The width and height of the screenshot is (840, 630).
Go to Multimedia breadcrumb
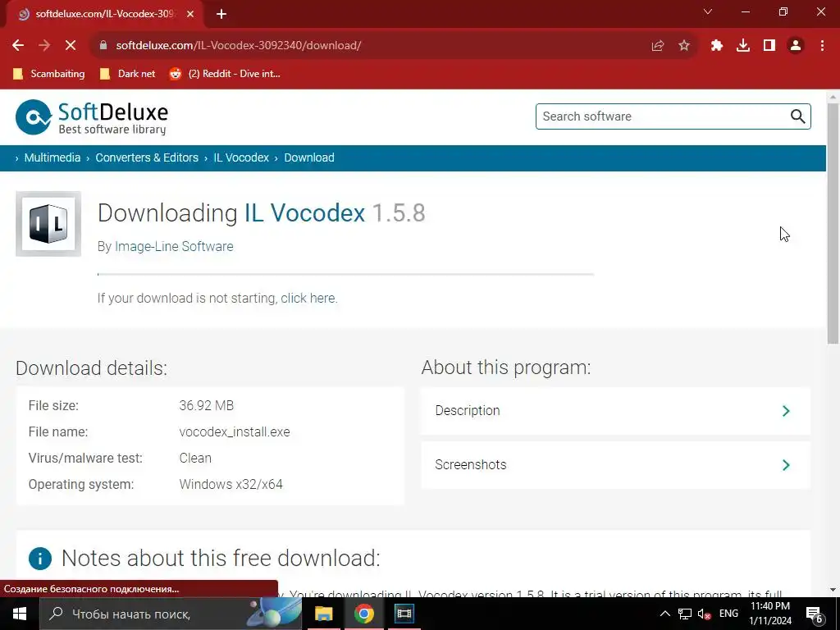click(x=52, y=157)
